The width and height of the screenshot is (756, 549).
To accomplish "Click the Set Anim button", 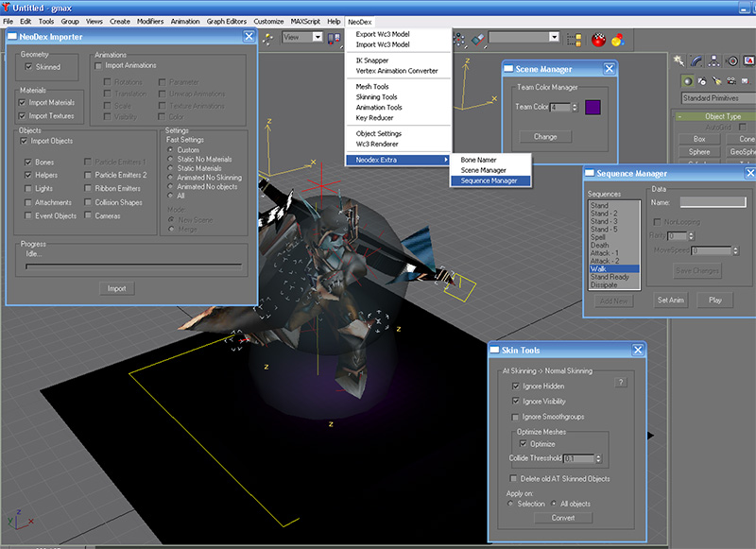I will click(x=671, y=300).
